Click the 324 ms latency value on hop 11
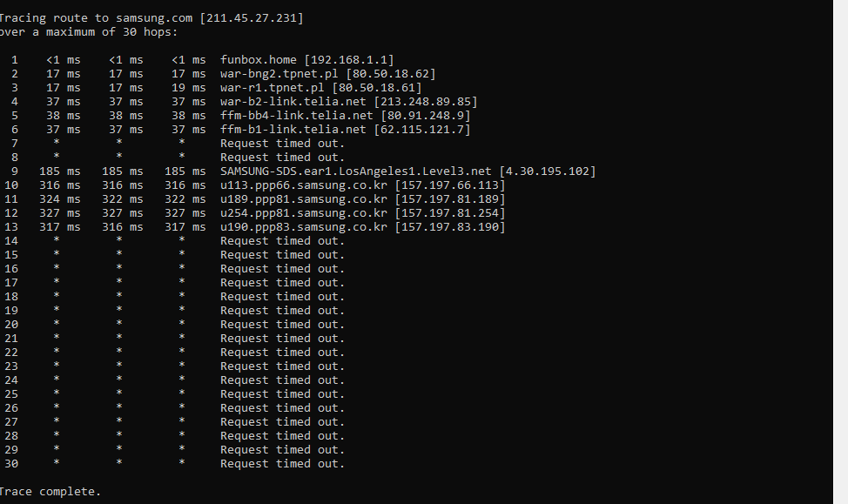Screen dimensions: 848x504 click(59, 198)
